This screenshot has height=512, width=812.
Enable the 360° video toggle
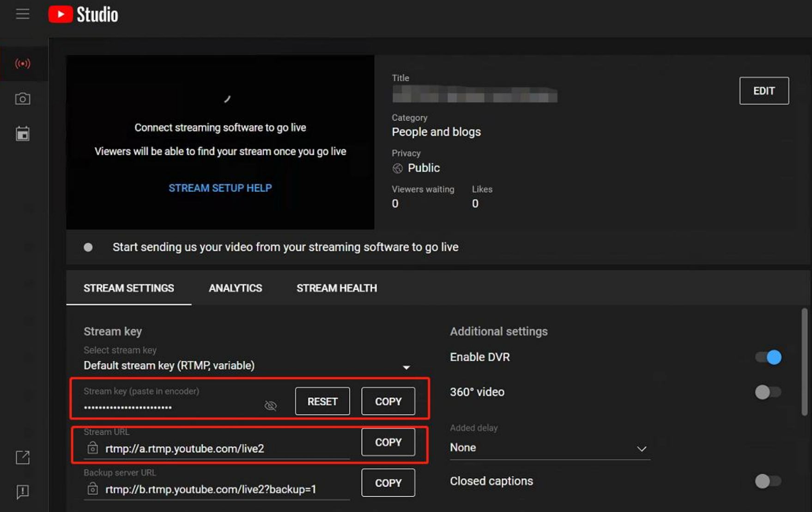click(768, 392)
